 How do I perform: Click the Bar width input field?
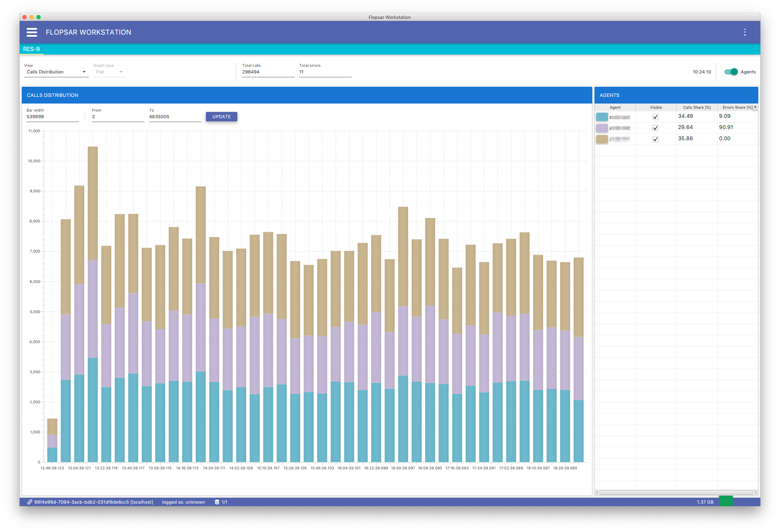53,117
